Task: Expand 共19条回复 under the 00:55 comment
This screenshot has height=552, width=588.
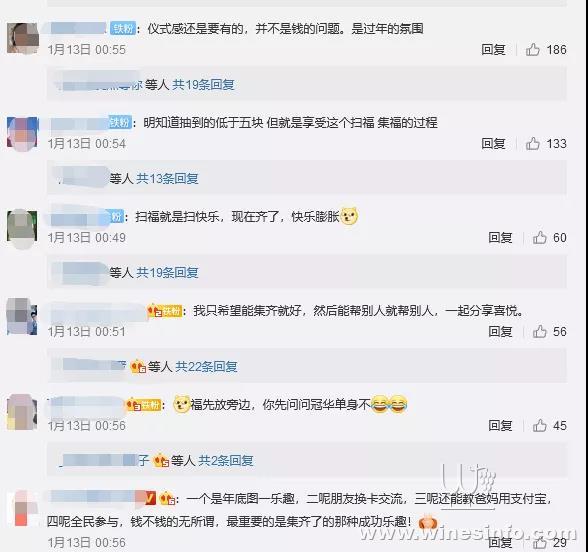Action: pos(203,85)
